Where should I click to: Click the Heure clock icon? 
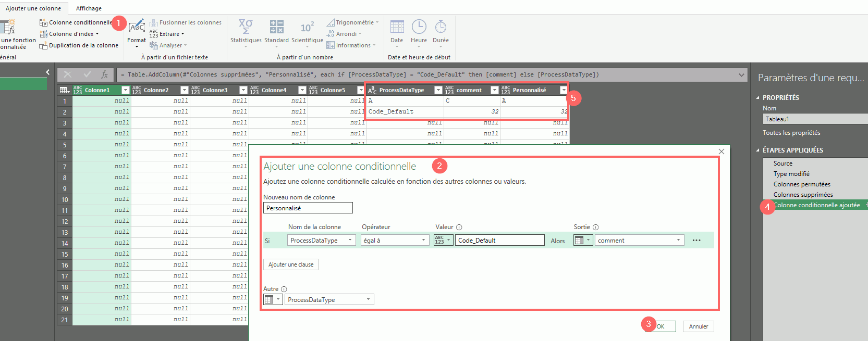click(x=419, y=27)
